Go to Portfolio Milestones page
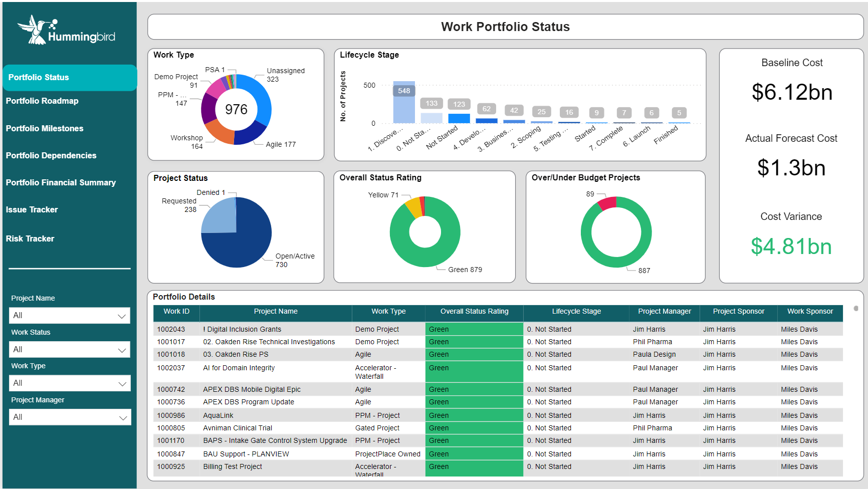Viewport: 868px width, 489px height. pyautogui.click(x=45, y=128)
